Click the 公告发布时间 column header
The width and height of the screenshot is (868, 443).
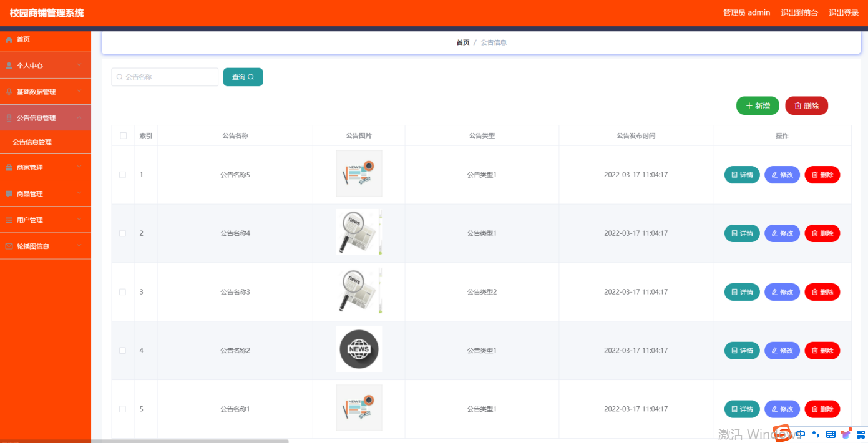[636, 135]
